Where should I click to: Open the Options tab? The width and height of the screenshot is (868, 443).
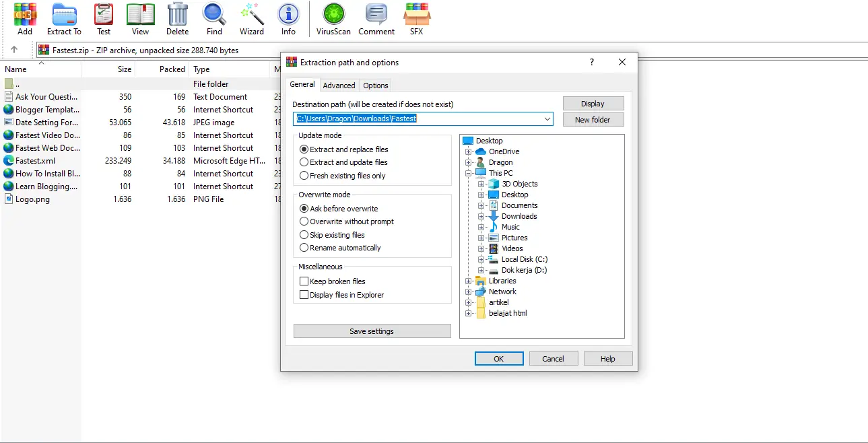point(375,86)
